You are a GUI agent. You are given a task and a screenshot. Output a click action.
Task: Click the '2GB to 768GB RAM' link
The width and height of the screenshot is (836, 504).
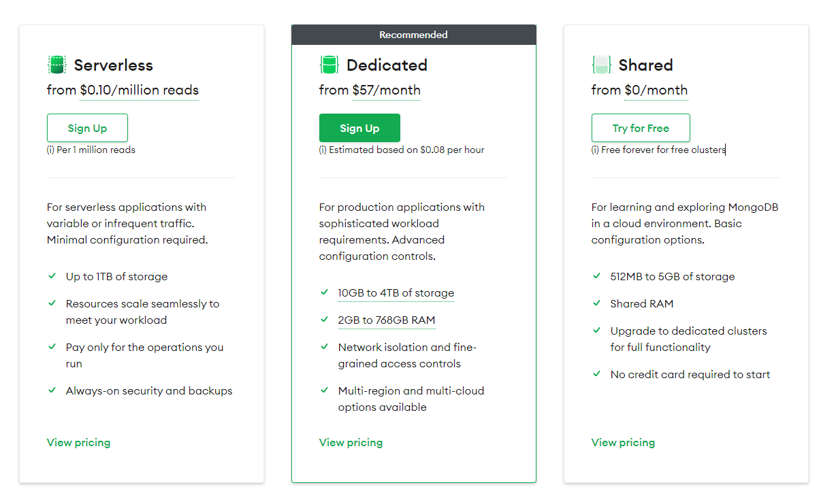[387, 320]
